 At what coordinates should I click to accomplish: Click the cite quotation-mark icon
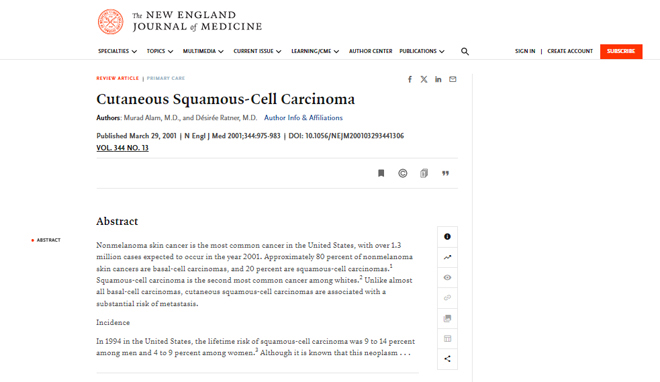pos(445,173)
